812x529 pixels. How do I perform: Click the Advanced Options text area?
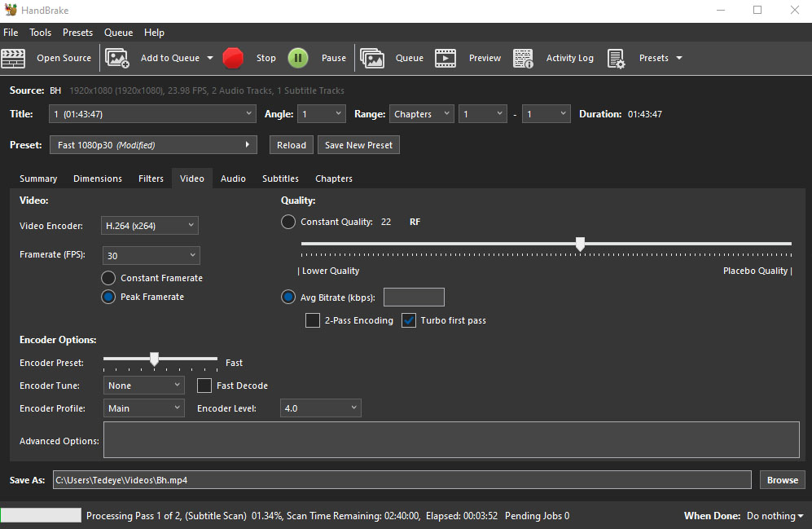[451, 440]
